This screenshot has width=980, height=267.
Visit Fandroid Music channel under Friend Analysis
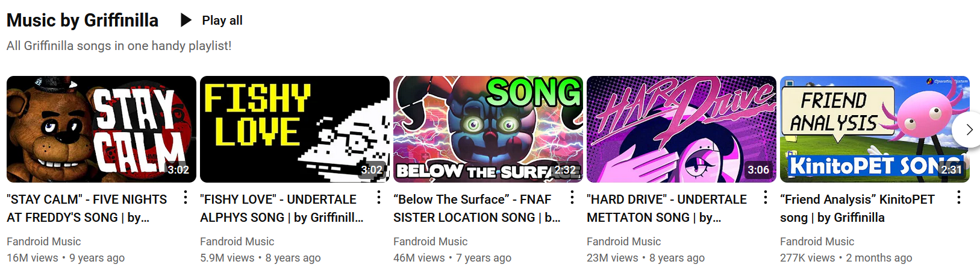pyautogui.click(x=817, y=242)
